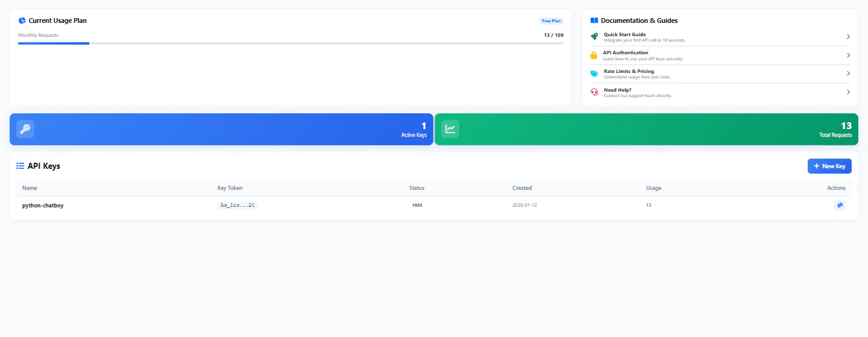Click the Usage column header
This screenshot has height=337, width=868.
coord(653,188)
